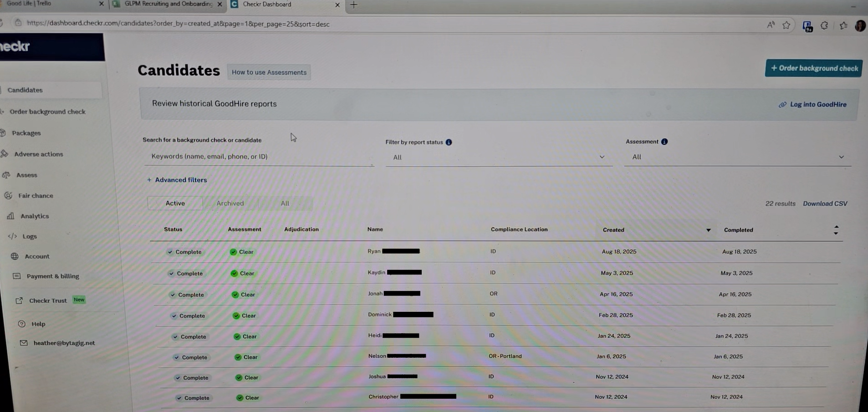Open Filter by report status dropdown

pyautogui.click(x=499, y=157)
